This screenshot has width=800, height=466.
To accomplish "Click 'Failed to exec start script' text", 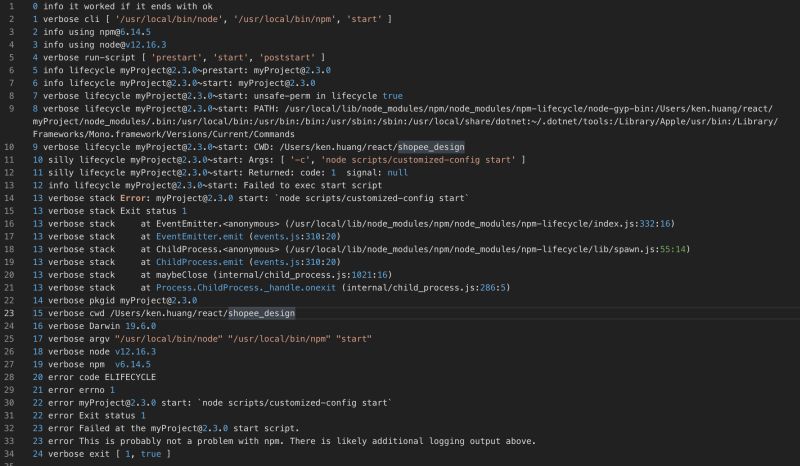I will 312,185.
